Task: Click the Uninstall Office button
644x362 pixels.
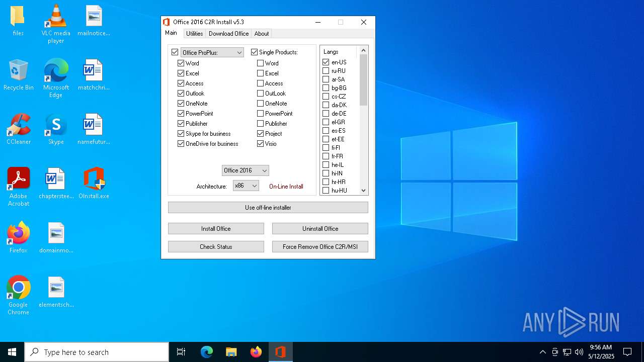Action: [x=320, y=229]
